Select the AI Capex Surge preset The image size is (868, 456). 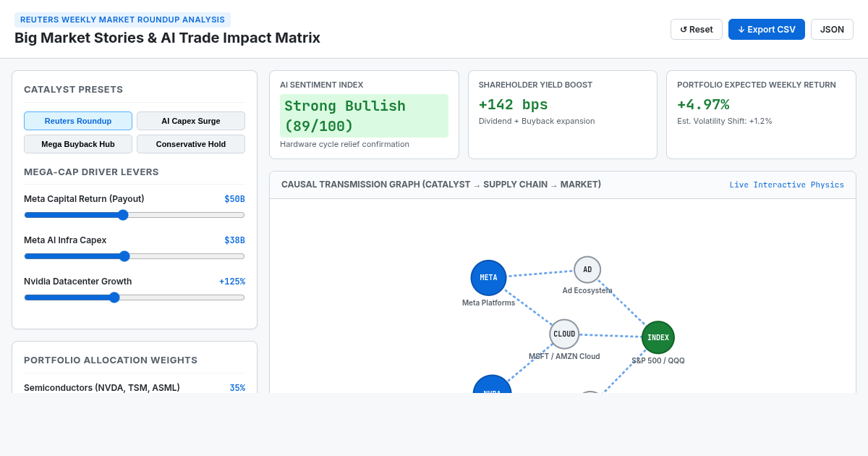[x=191, y=121]
